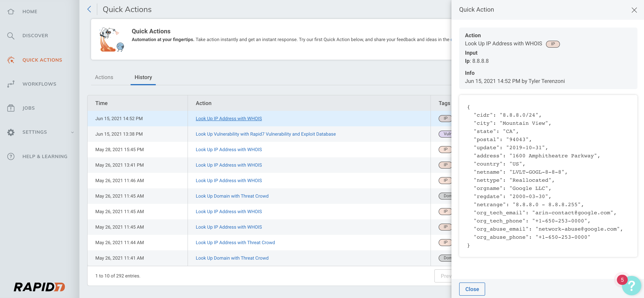The width and height of the screenshot is (644, 298).
Task: Expand the Settings dropdown menu
Action: click(x=72, y=132)
